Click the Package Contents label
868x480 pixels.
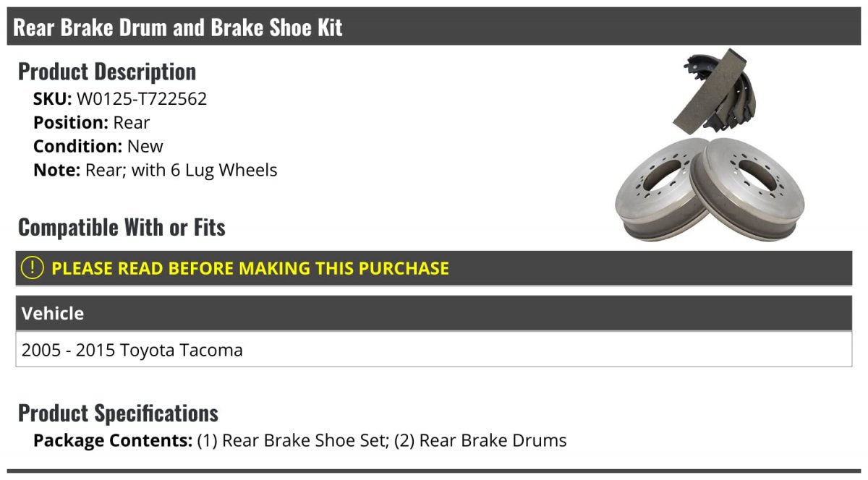pos(113,440)
